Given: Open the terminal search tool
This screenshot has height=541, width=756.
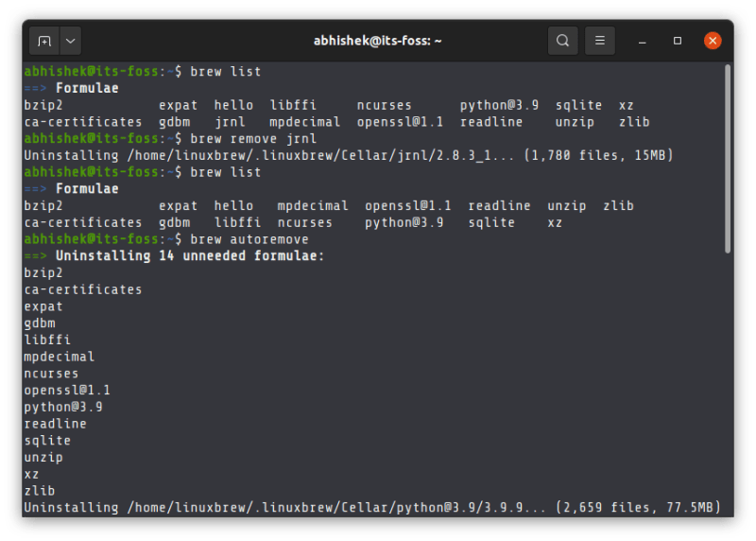Looking at the screenshot, I should [562, 41].
